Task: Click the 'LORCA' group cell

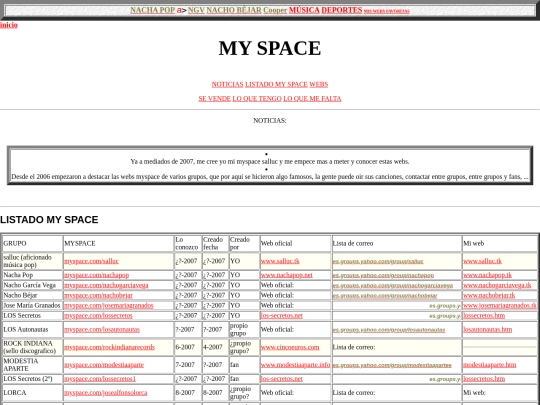Action: [x=32, y=393]
